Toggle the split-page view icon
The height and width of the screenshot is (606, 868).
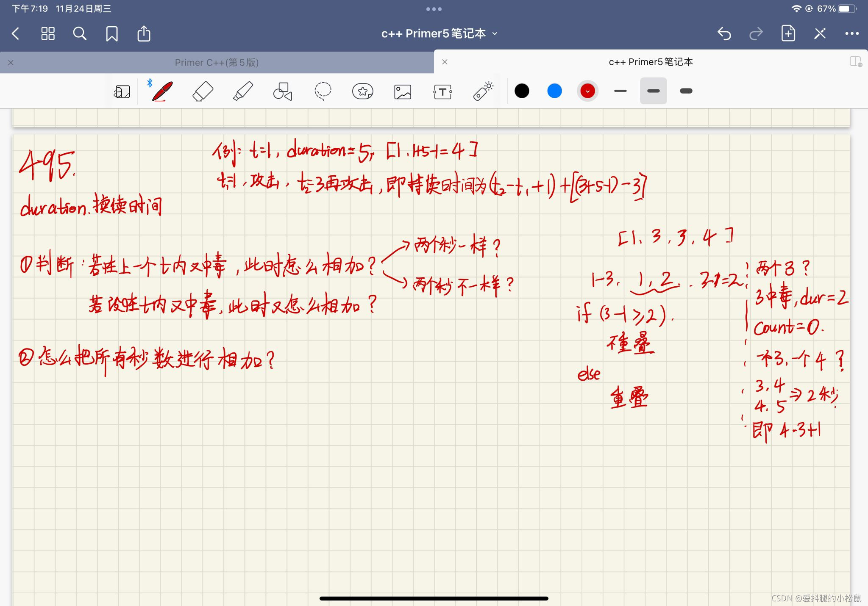pyautogui.click(x=856, y=62)
